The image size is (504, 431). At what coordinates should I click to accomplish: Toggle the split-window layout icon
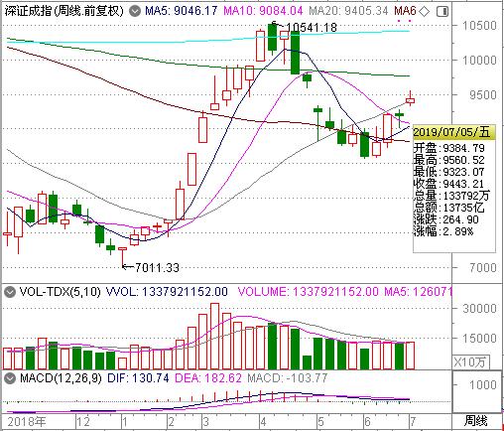click(442, 12)
